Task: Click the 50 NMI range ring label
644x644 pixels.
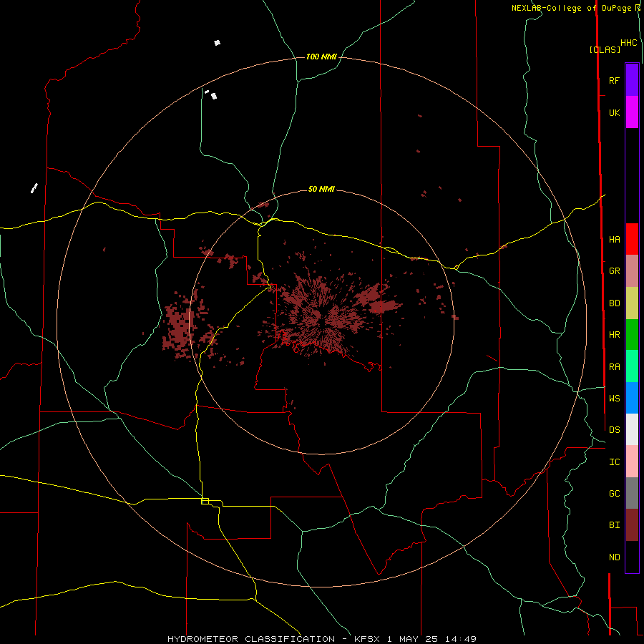Action: point(321,190)
